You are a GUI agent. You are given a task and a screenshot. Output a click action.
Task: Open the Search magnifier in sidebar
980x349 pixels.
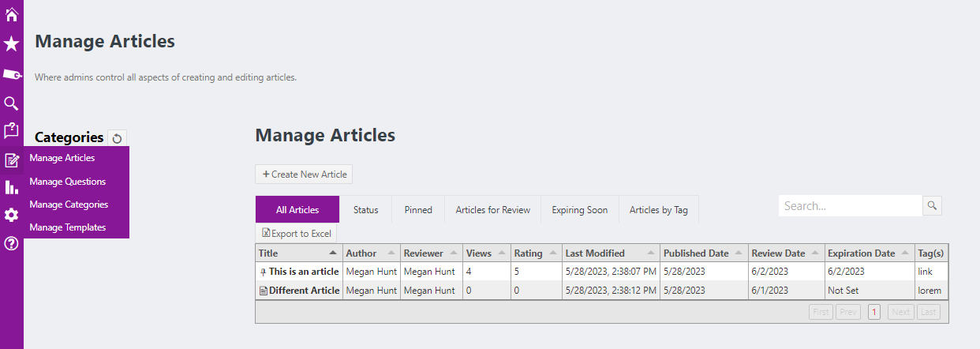point(12,103)
